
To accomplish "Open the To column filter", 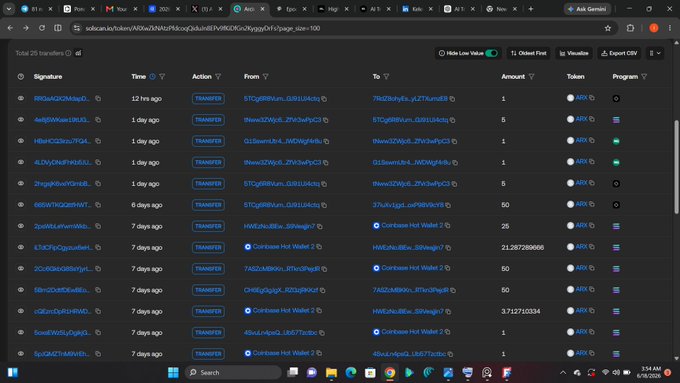I will pyautogui.click(x=386, y=77).
